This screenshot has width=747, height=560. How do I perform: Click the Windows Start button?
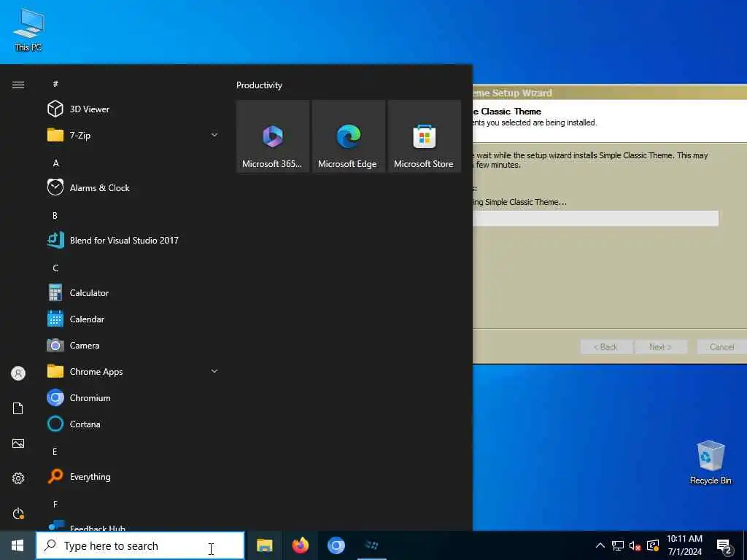coord(18,545)
